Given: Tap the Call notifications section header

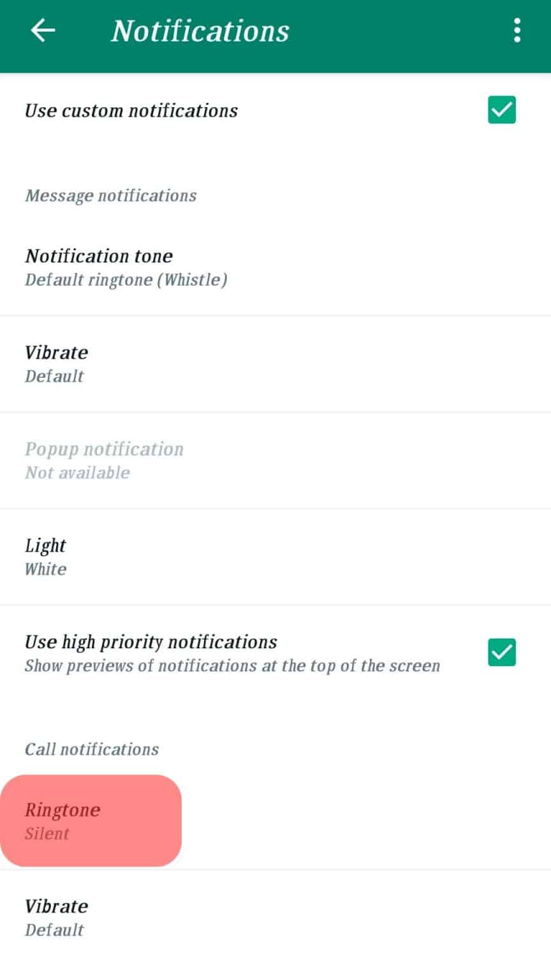Looking at the screenshot, I should (91, 748).
